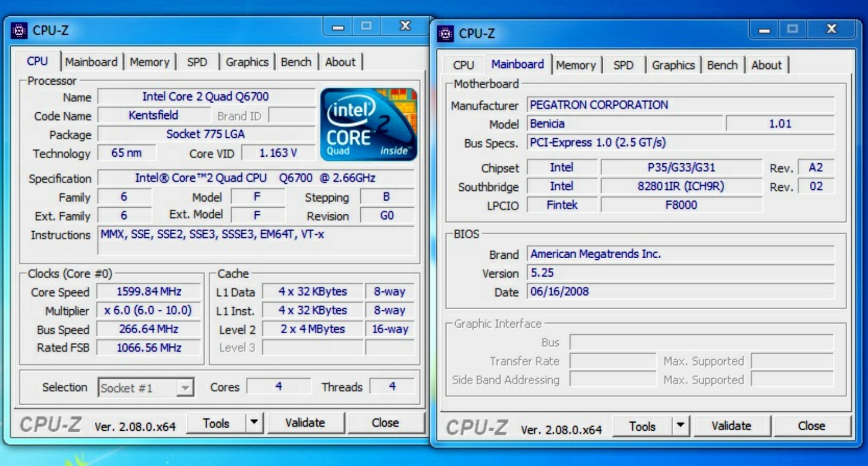
Task: Expand the Tools dropdown arrow in the left window
Action: coord(254,423)
